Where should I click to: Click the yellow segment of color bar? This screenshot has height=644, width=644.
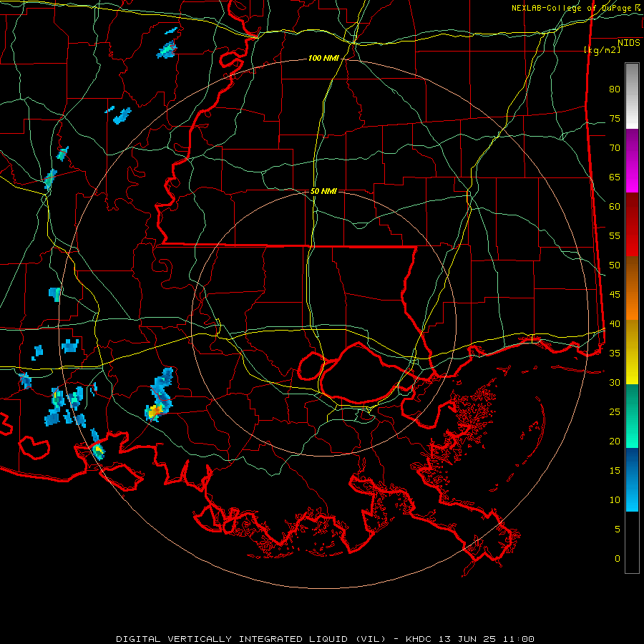coord(632,352)
